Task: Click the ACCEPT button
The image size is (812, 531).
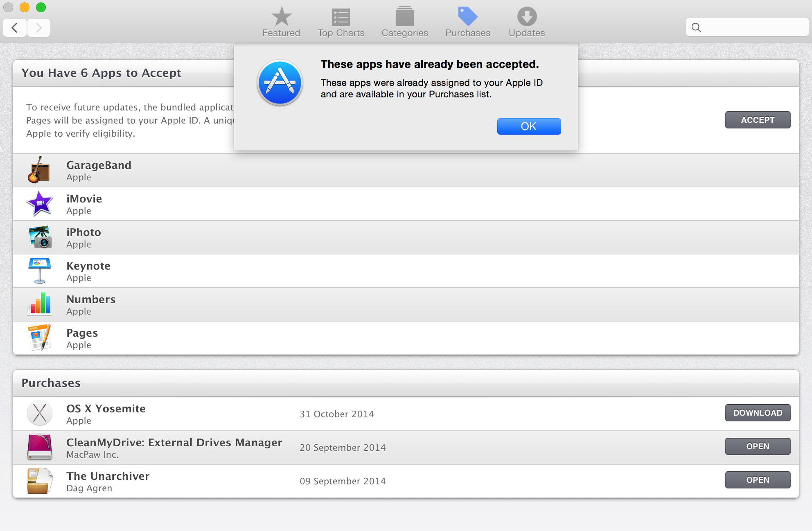Action: [757, 120]
